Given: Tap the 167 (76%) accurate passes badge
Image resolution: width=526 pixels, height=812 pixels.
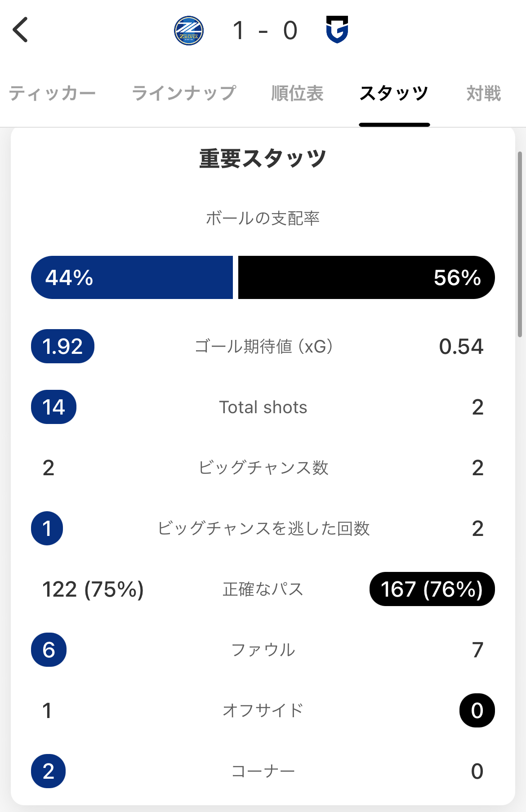Looking at the screenshot, I should [x=432, y=589].
